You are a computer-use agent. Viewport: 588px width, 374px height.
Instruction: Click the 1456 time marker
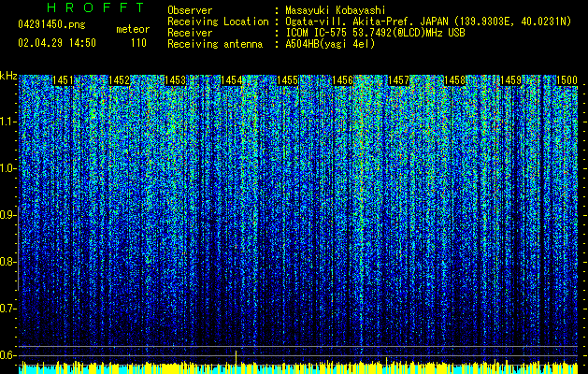tap(343, 80)
